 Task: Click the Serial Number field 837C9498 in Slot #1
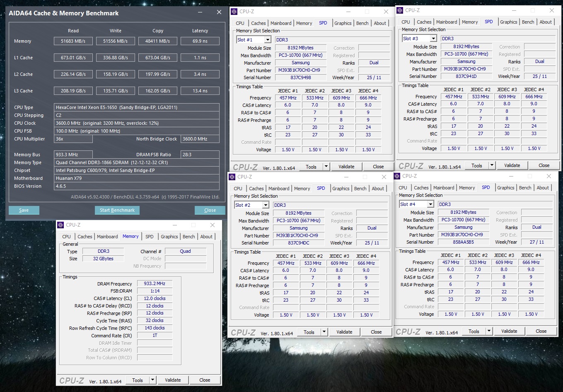point(301,77)
